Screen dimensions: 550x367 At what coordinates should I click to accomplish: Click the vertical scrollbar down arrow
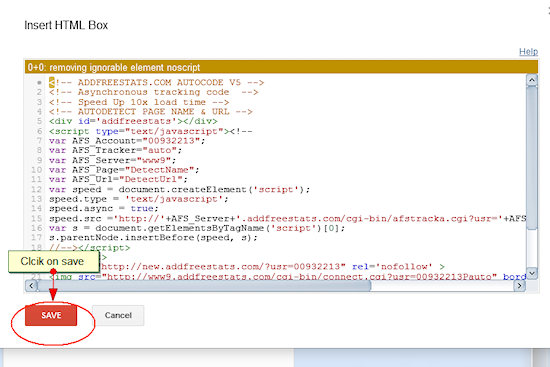pyautogui.click(x=532, y=273)
